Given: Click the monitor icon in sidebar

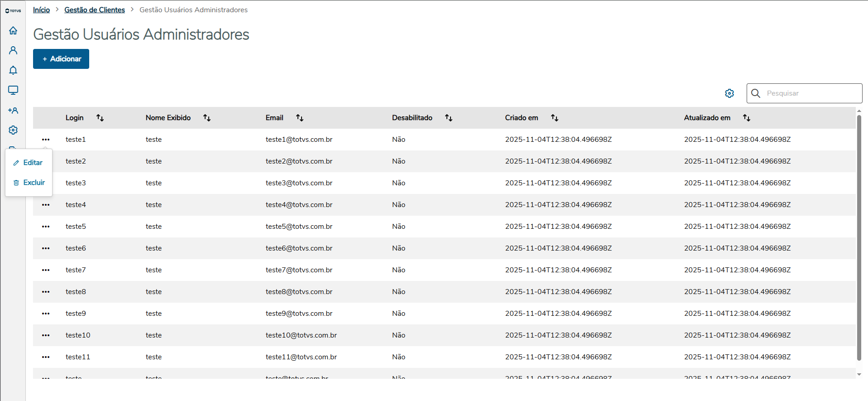Looking at the screenshot, I should (13, 90).
